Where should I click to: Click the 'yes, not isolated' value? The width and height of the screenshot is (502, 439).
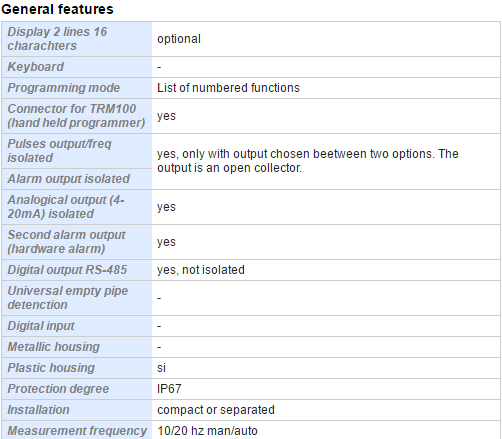pos(201,270)
